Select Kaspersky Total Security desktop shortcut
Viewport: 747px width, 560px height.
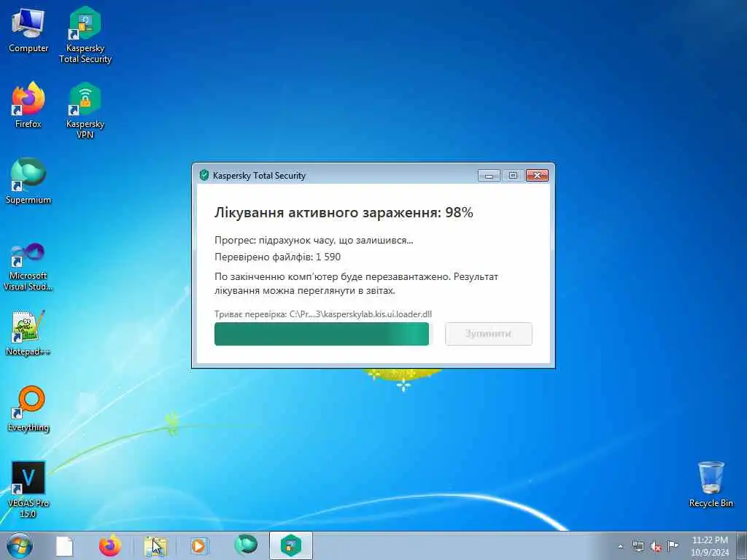pos(85,35)
